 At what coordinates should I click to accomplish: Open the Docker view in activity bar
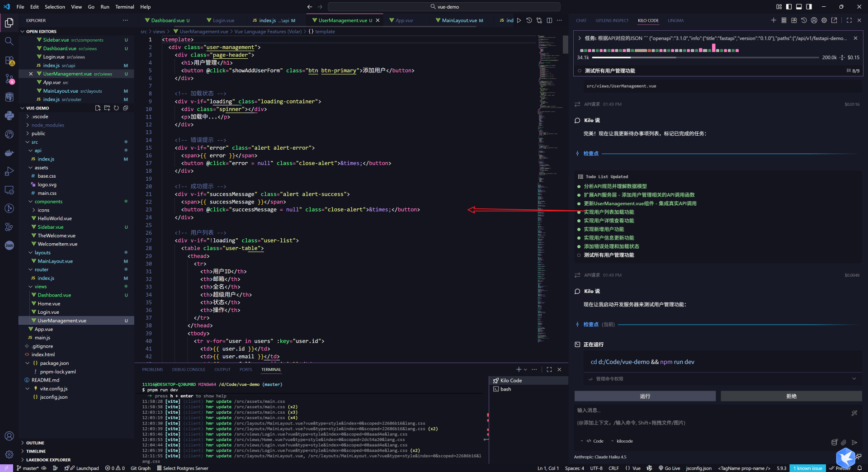pos(9,153)
